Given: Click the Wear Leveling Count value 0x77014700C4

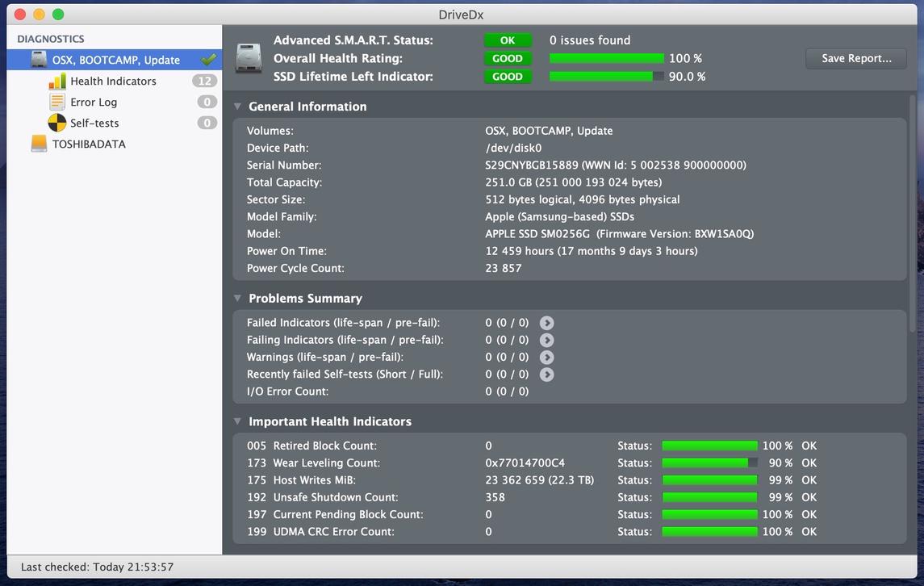Looking at the screenshot, I should [525, 463].
